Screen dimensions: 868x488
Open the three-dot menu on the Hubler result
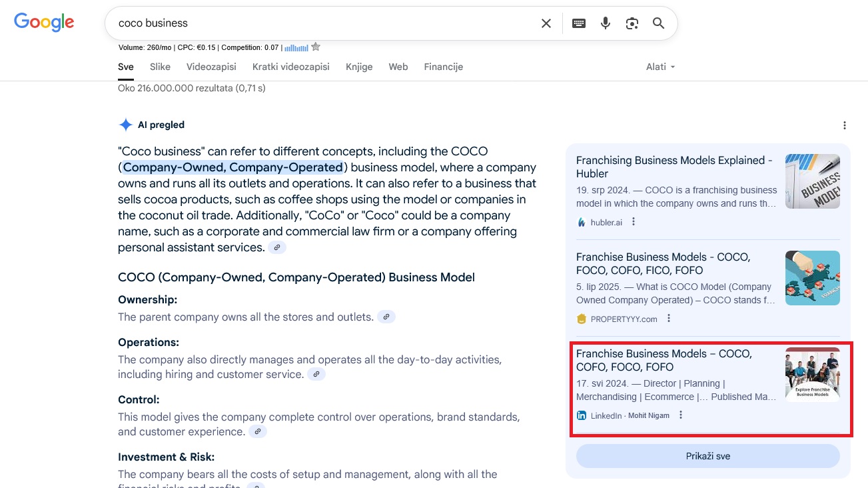pos(632,221)
